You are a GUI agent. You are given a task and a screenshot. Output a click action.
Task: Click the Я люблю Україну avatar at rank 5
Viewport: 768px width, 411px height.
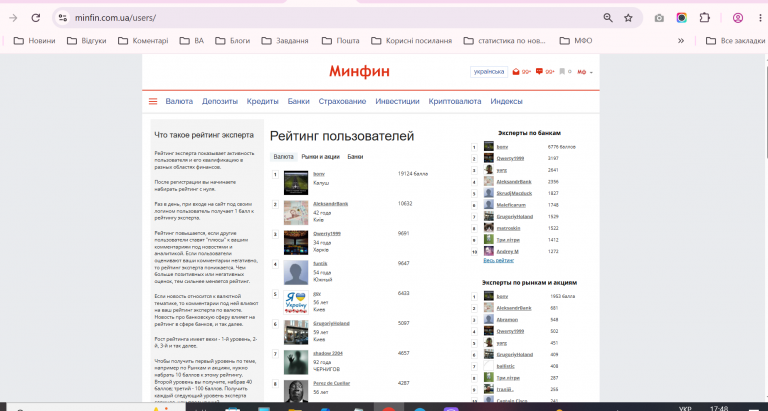click(296, 302)
